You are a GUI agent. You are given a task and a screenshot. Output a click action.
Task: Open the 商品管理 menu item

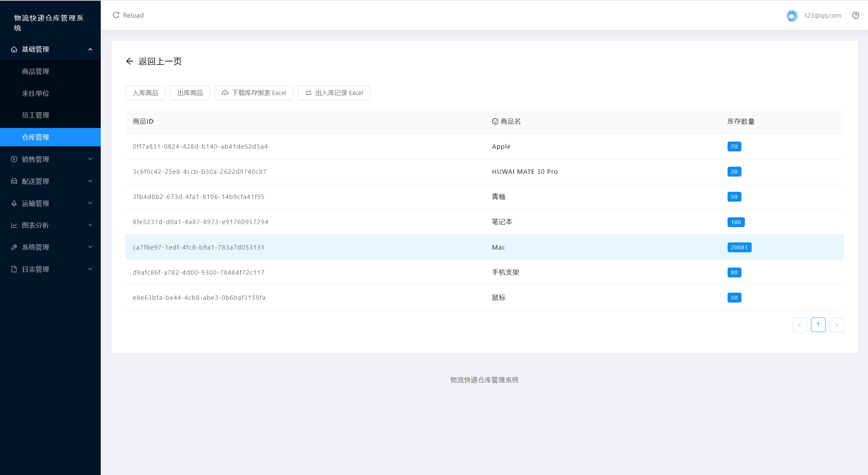(36, 71)
